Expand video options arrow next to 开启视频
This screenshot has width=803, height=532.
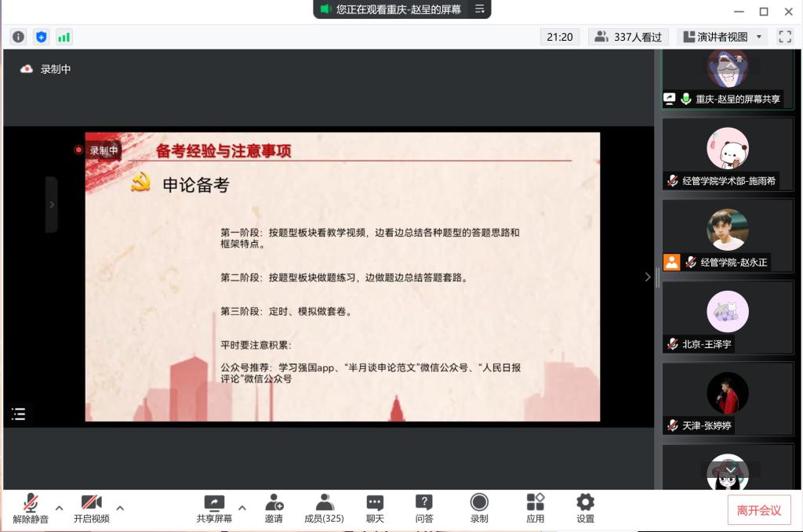coord(120,508)
